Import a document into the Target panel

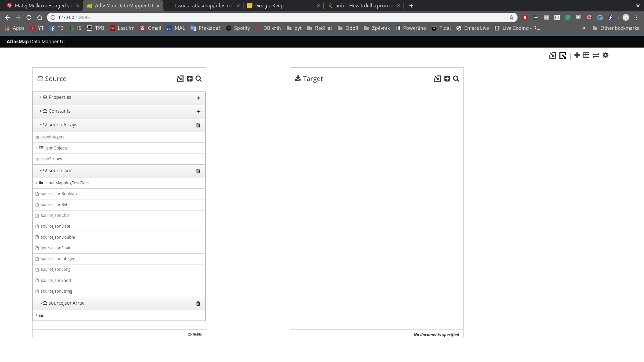tap(437, 78)
